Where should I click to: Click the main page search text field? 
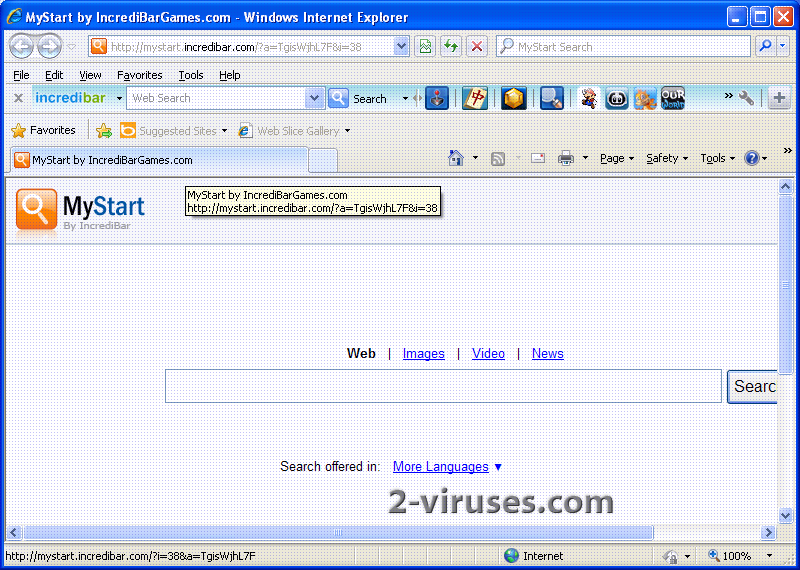click(443, 386)
